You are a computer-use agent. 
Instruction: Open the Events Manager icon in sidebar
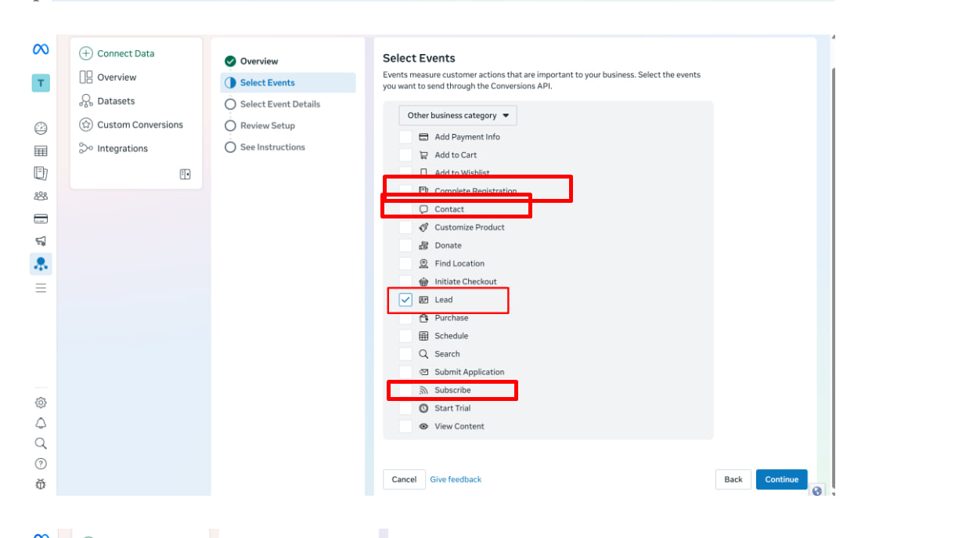pyautogui.click(x=41, y=264)
